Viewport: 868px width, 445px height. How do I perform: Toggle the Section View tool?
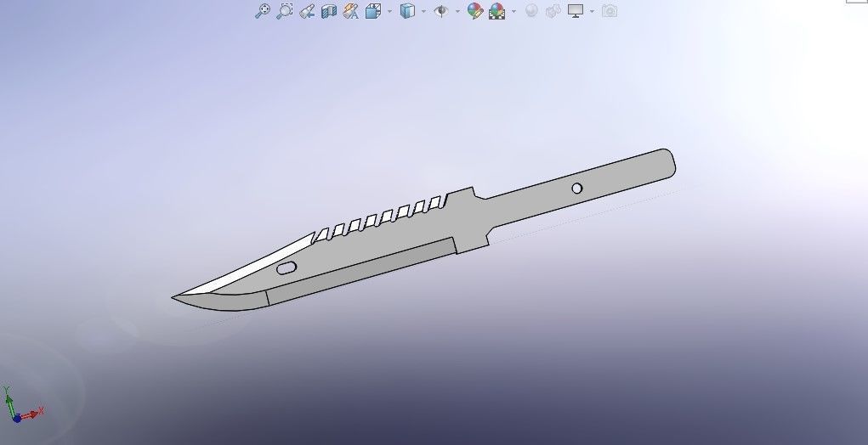point(329,11)
